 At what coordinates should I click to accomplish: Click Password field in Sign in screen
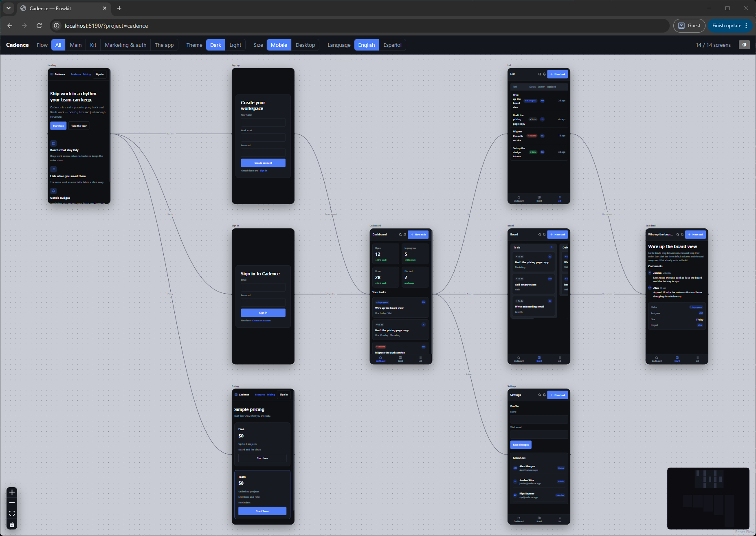(x=263, y=303)
